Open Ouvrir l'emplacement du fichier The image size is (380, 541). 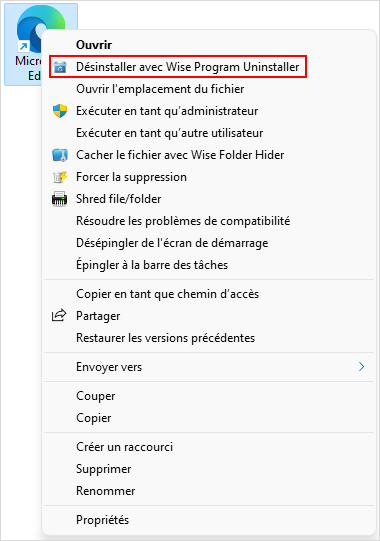coord(160,89)
